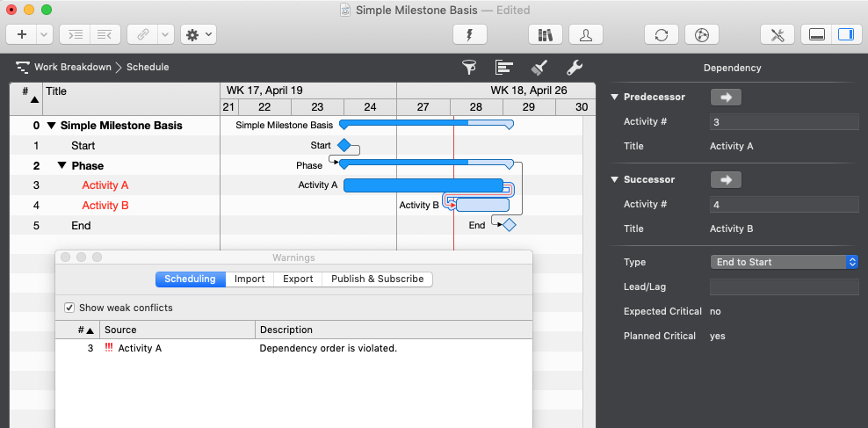Select the Publish & Subscribe tab
This screenshot has height=428, width=868.
[x=377, y=279]
